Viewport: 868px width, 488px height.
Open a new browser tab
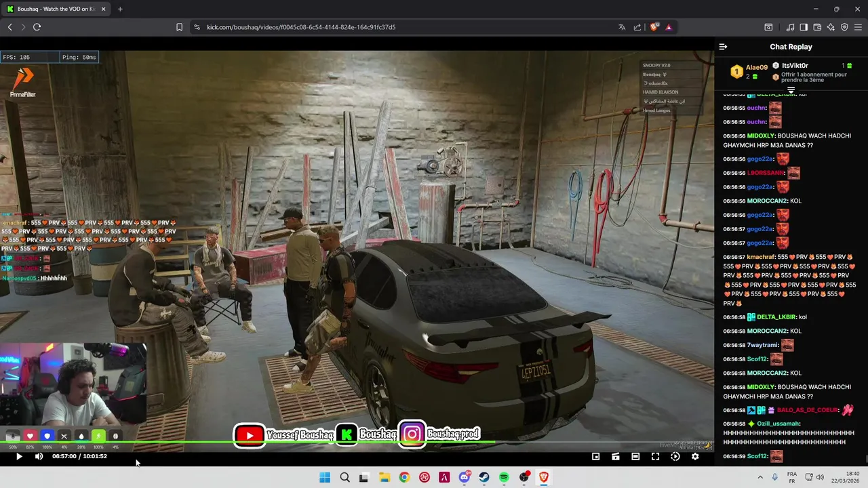point(120,9)
